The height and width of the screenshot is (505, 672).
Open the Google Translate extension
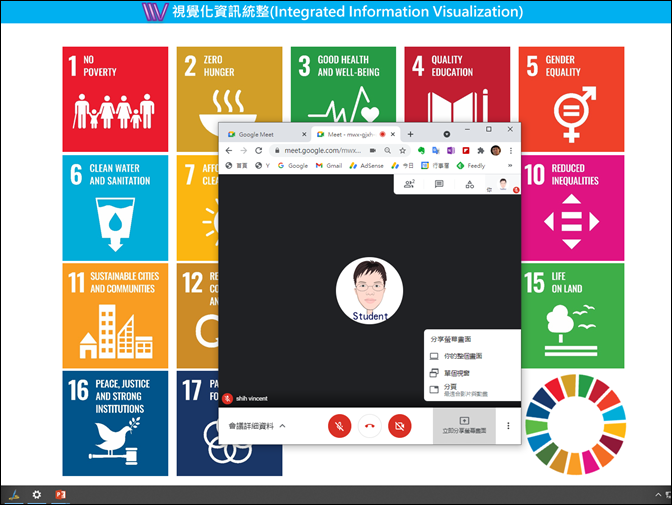click(x=436, y=150)
